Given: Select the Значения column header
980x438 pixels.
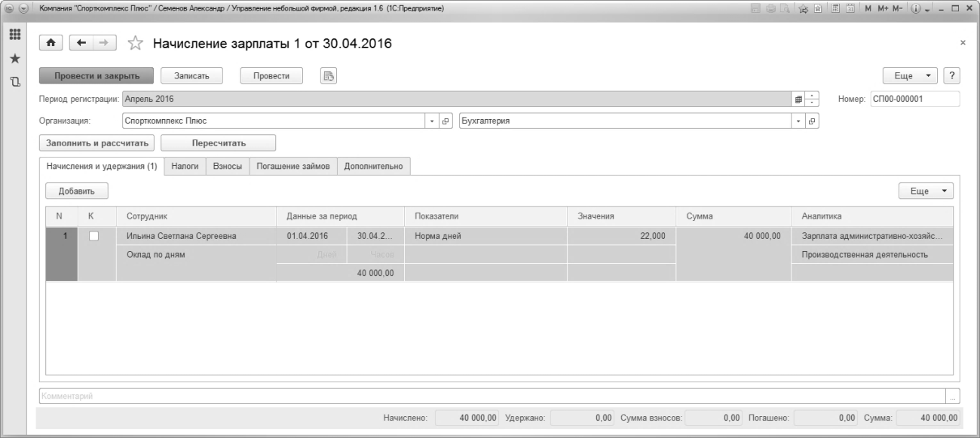Looking at the screenshot, I should pos(621,217).
